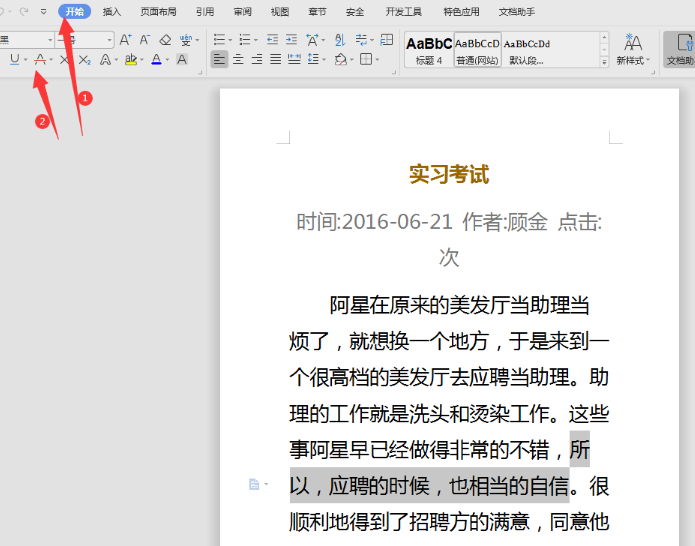Click the borders grid icon
The width and height of the screenshot is (695, 546).
(x=366, y=59)
